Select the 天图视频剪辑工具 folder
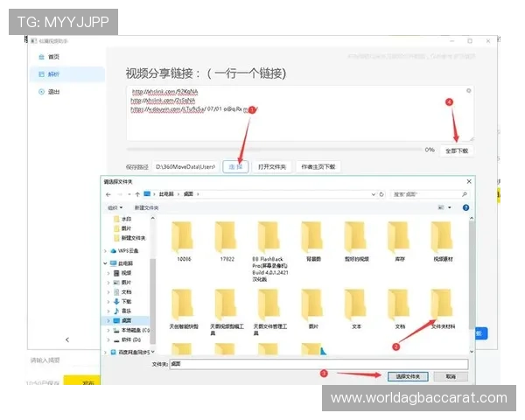The height and width of the screenshot is (420, 525). [x=227, y=312]
